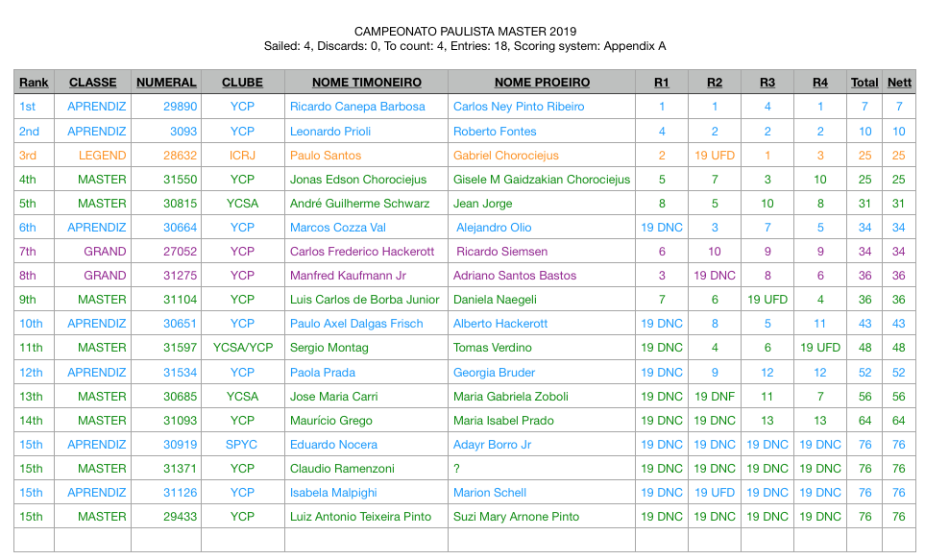Viewport: 925px width, 560px height.
Task: Click the question mark crew cell
Action: [x=457, y=469]
